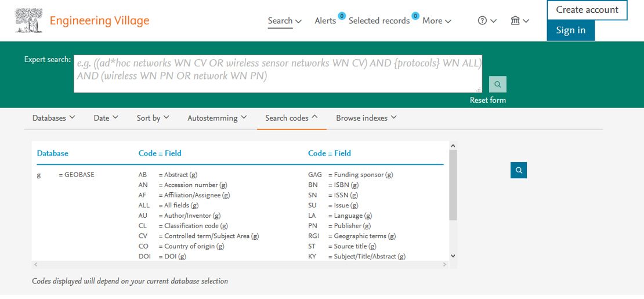Expand the Browse indexes menu

tap(366, 118)
